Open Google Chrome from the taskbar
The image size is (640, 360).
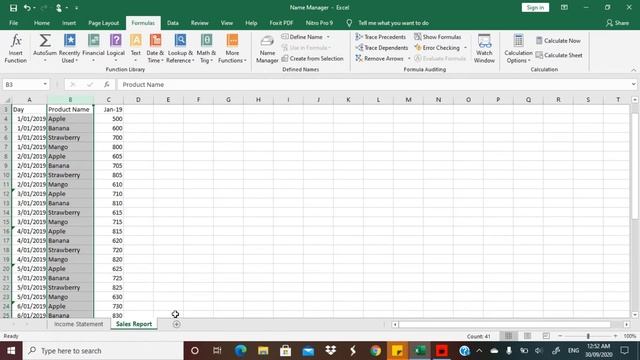coord(375,351)
